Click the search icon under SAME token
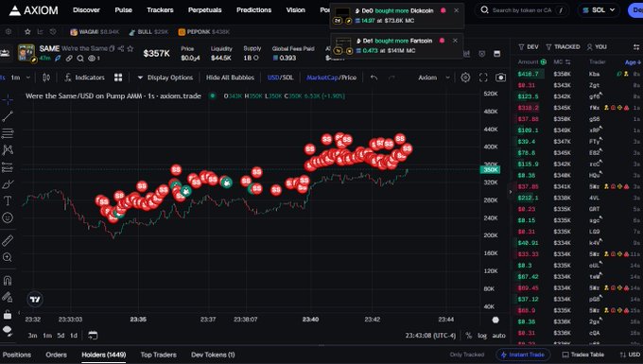 pos(80,59)
